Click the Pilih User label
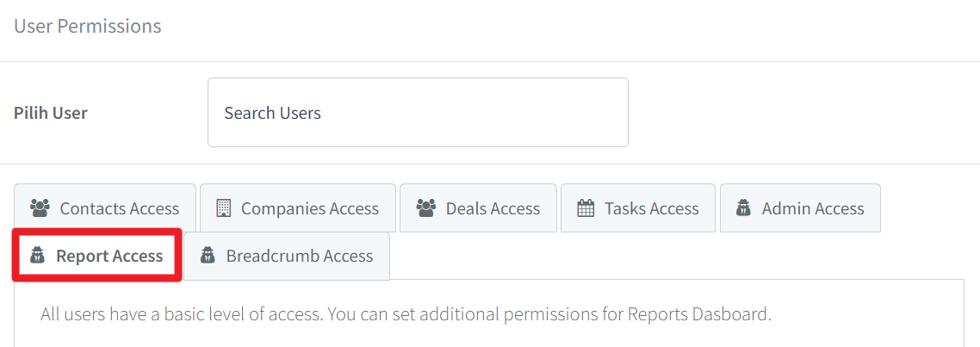 click(51, 113)
